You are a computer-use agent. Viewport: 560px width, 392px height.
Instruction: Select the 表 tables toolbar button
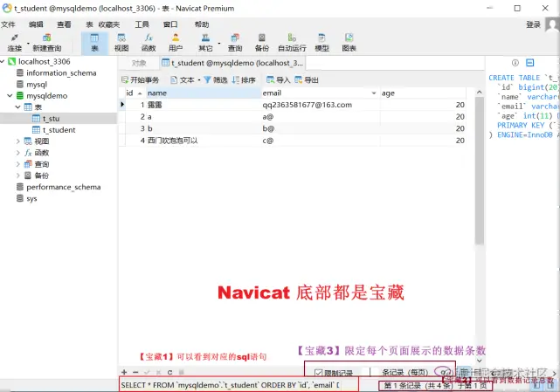94,42
